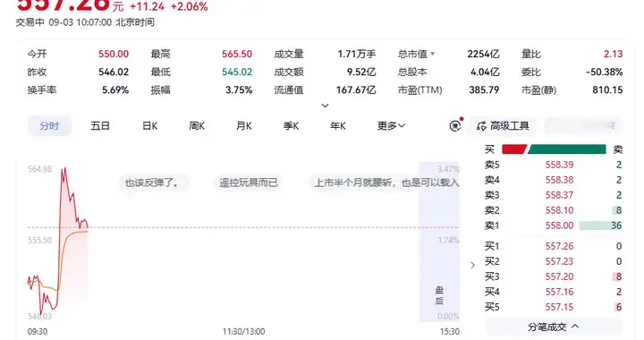644x340 pixels.
Task: Click the 成交额 value 9.52亿
Action: click(361, 72)
